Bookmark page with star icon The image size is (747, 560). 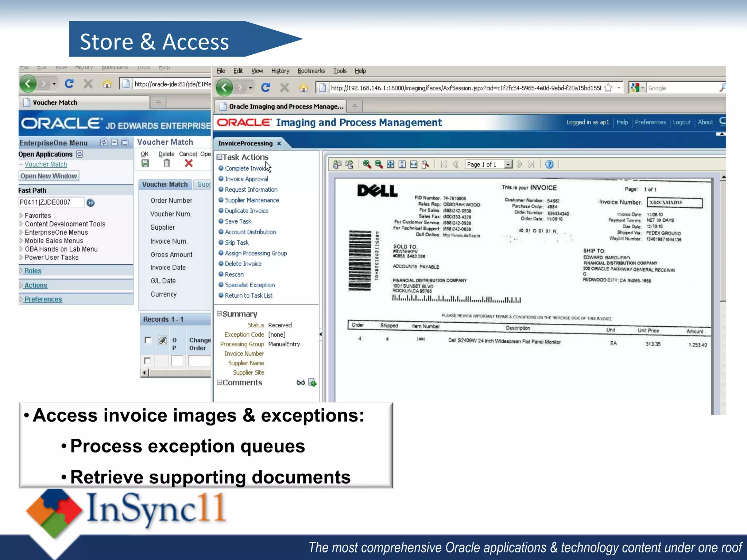[608, 88]
